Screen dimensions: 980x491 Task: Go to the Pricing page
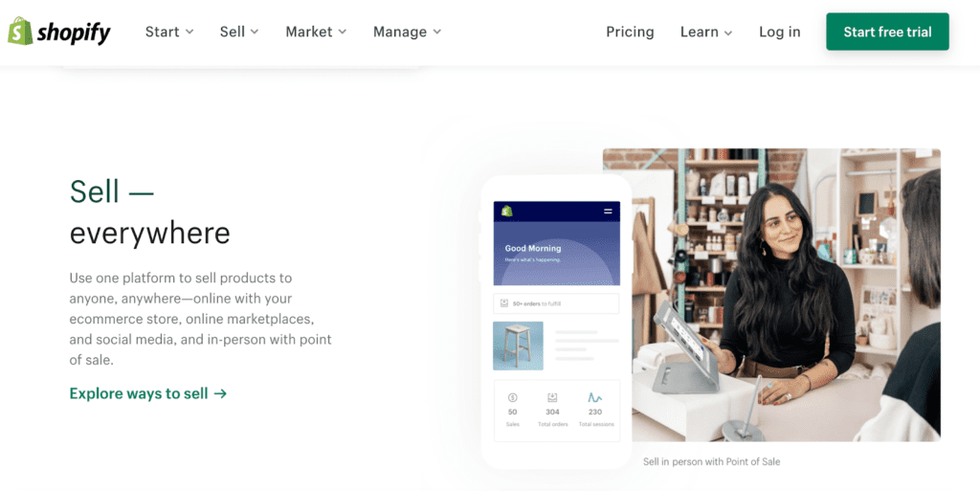coord(630,32)
